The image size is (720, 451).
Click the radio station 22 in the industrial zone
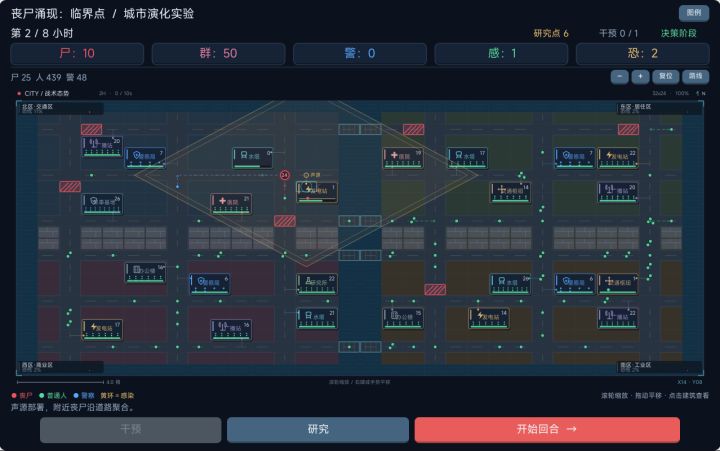[618, 318]
